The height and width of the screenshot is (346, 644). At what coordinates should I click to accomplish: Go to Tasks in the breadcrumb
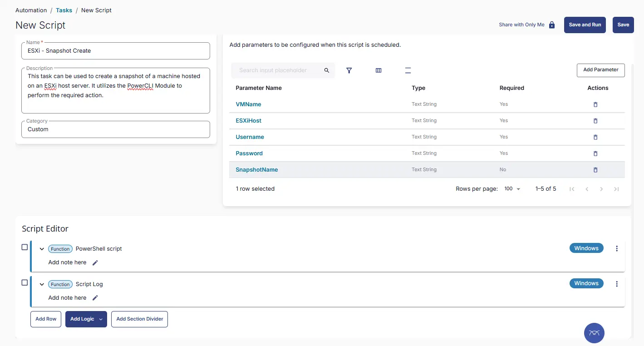[x=64, y=10]
